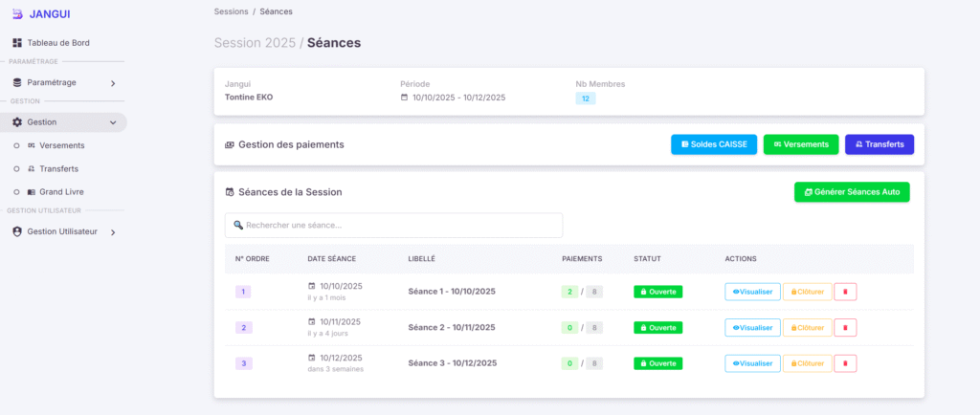Click the Générer Séances Auto button
980x415 pixels.
(x=852, y=192)
